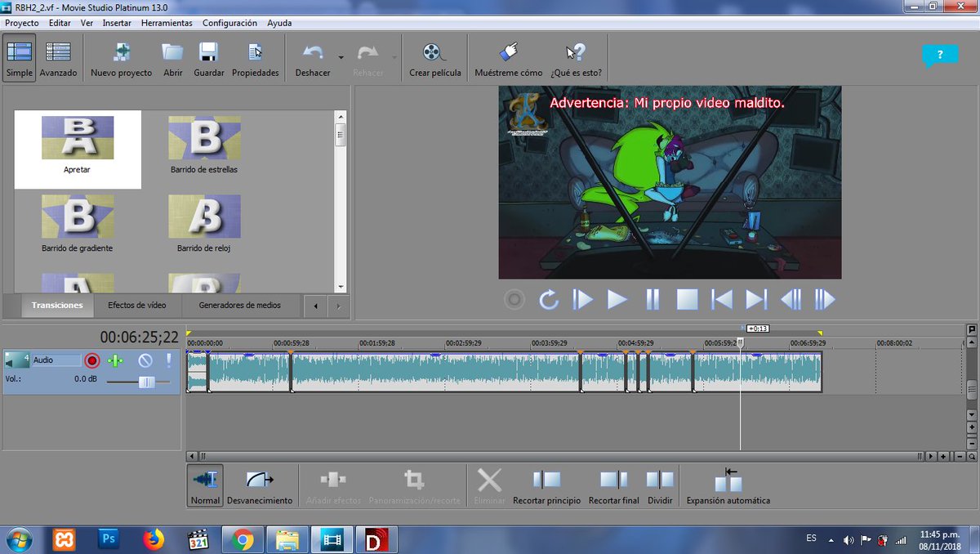Open the Insertar menu
This screenshot has width=980, height=554.
tap(117, 23)
